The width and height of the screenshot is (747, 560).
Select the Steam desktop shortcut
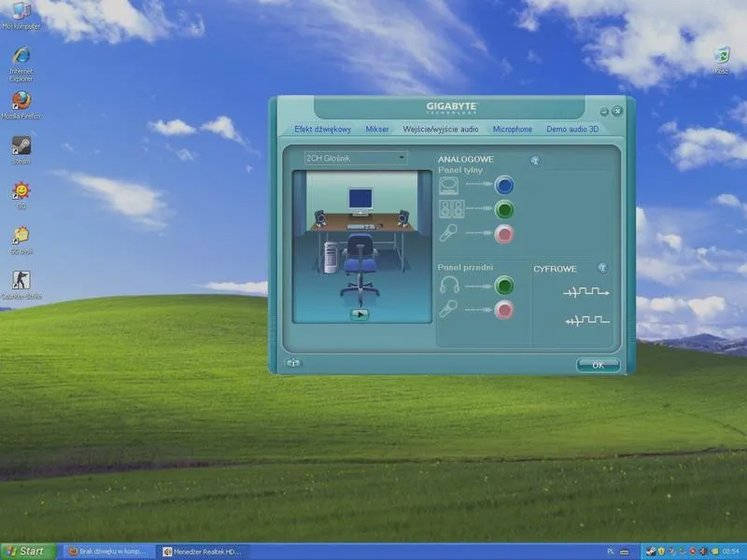[x=21, y=150]
